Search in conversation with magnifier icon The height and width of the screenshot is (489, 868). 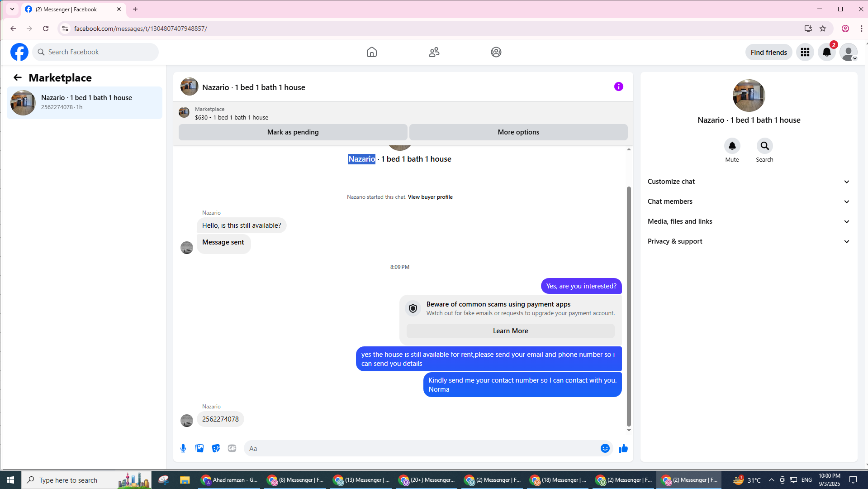click(765, 146)
